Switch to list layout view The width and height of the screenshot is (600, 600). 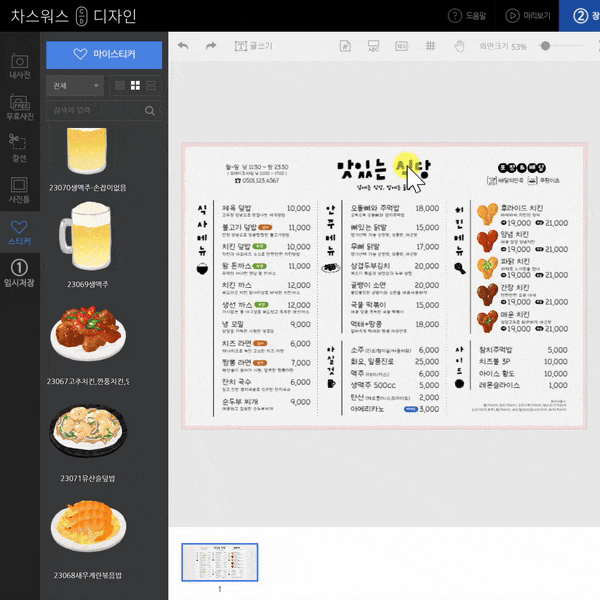pyautogui.click(x=151, y=86)
